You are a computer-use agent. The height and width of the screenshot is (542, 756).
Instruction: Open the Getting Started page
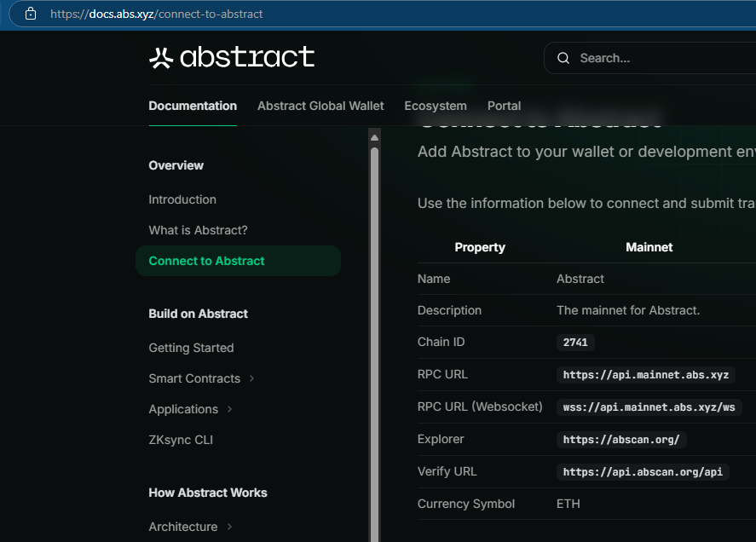click(x=191, y=349)
